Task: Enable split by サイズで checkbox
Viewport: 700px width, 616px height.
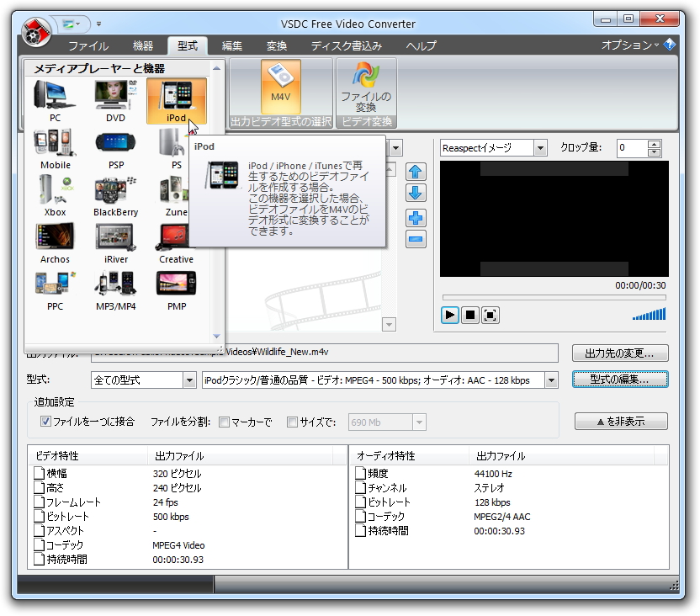Action: pos(292,422)
